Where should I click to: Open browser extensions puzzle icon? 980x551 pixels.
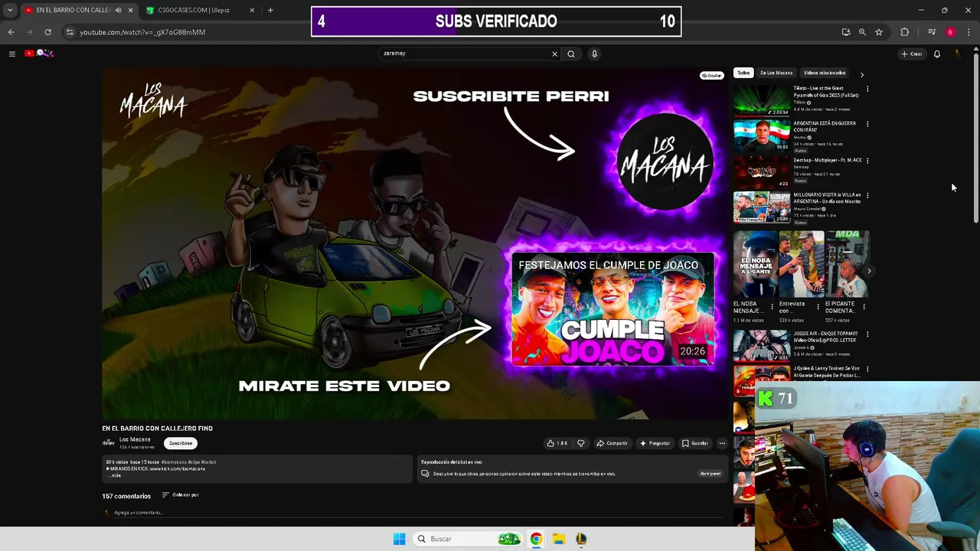(905, 32)
